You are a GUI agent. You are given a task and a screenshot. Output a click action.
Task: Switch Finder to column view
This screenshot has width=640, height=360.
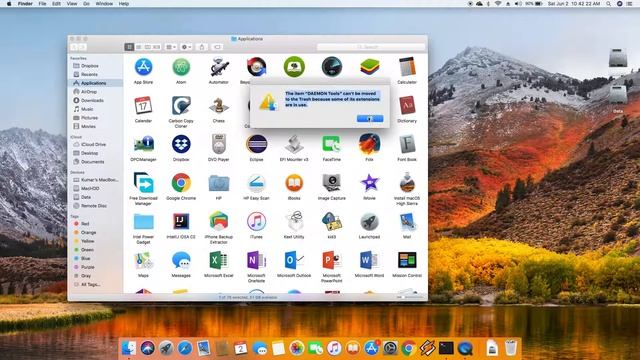point(147,47)
